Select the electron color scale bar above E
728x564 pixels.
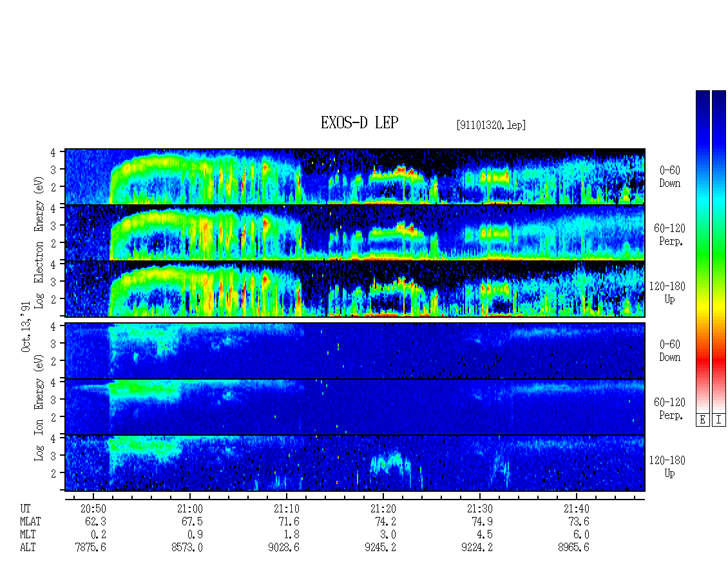tap(702, 251)
